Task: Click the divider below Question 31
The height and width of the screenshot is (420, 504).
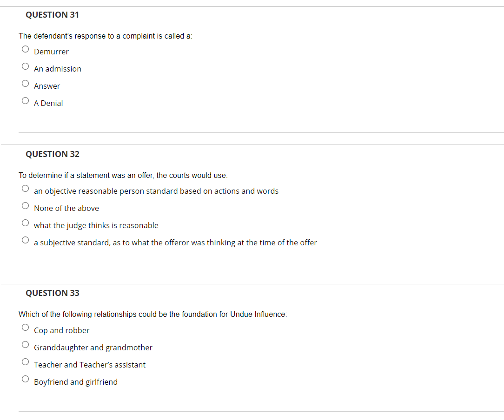Action: 260,131
